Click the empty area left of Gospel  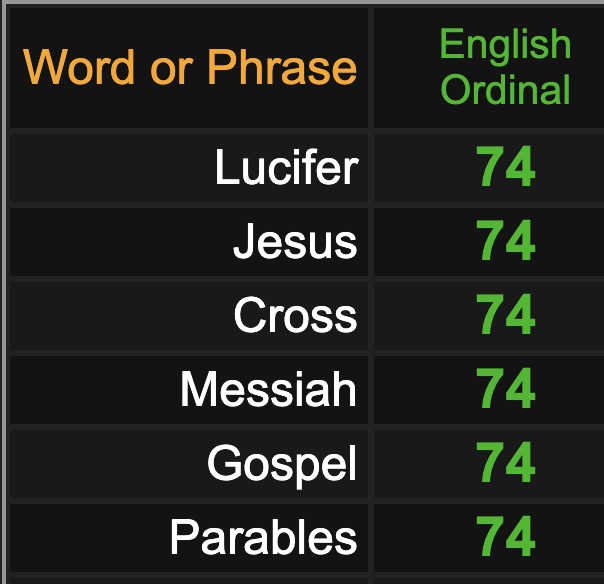pos(108,464)
